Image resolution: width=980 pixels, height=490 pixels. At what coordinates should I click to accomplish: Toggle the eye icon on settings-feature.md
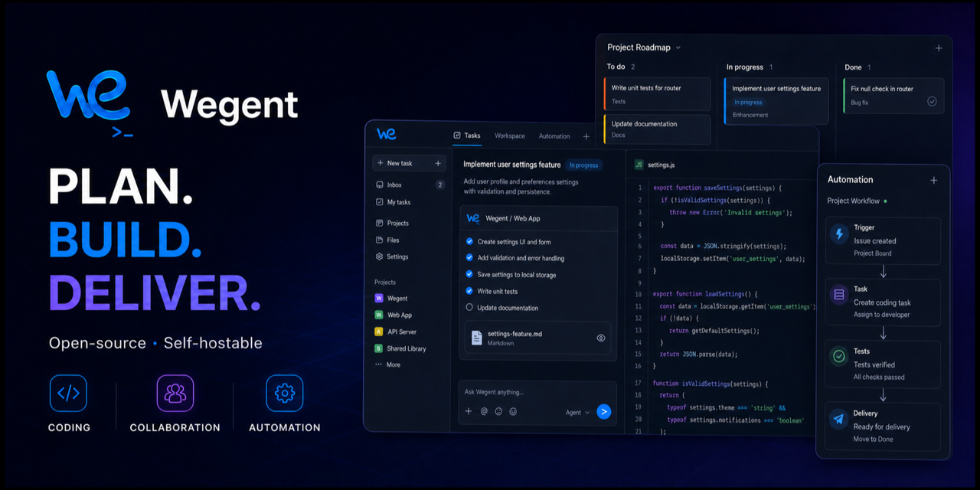[x=601, y=338]
